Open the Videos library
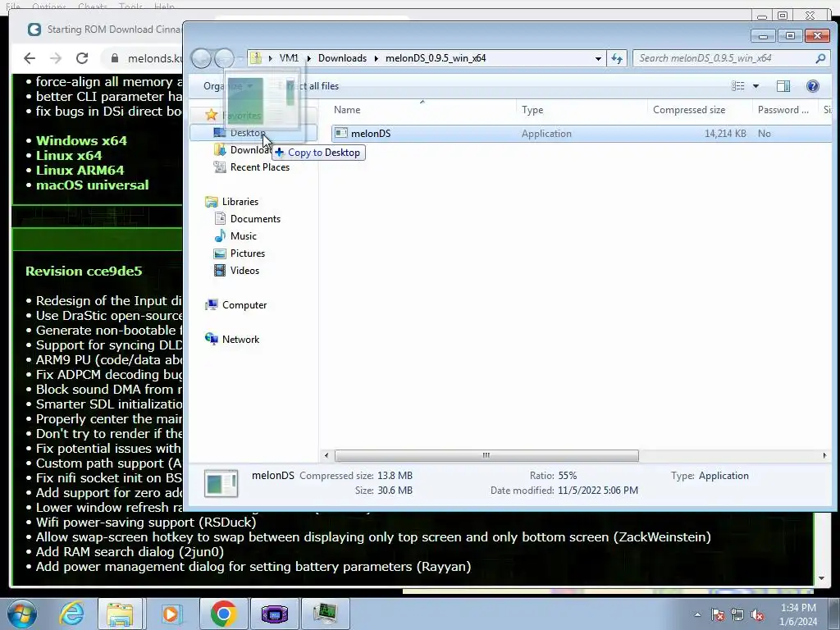 click(x=244, y=271)
